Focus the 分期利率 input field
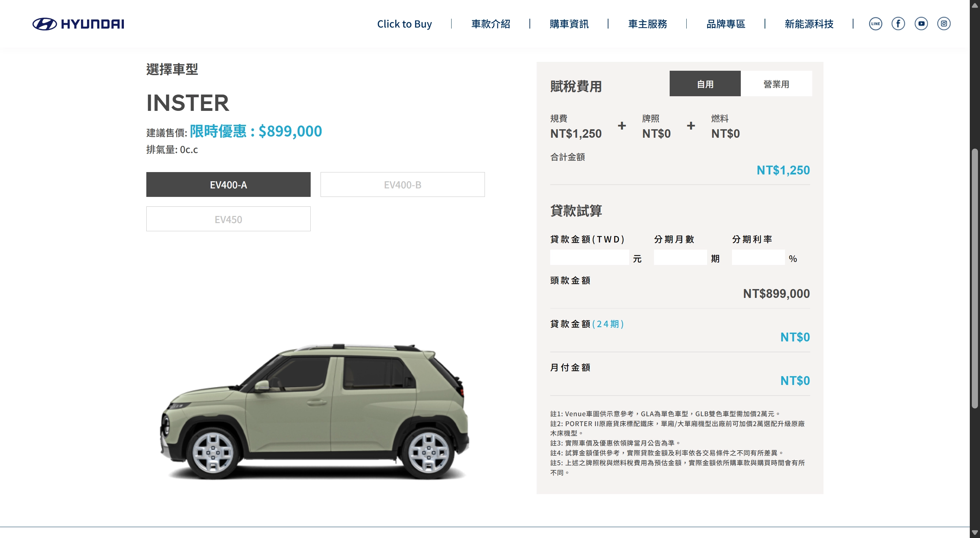The height and width of the screenshot is (538, 980). point(758,257)
